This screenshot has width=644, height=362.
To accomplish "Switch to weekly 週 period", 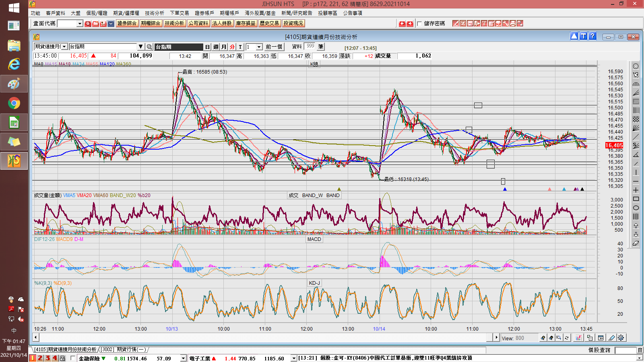I will [216, 47].
